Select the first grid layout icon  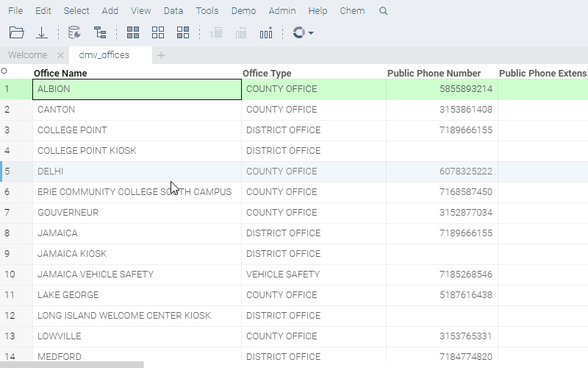[x=133, y=32]
